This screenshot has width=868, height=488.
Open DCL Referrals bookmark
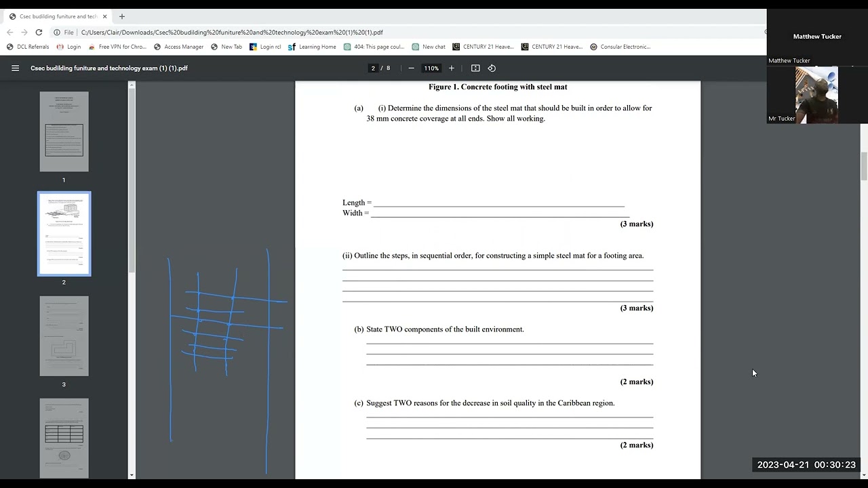(28, 47)
